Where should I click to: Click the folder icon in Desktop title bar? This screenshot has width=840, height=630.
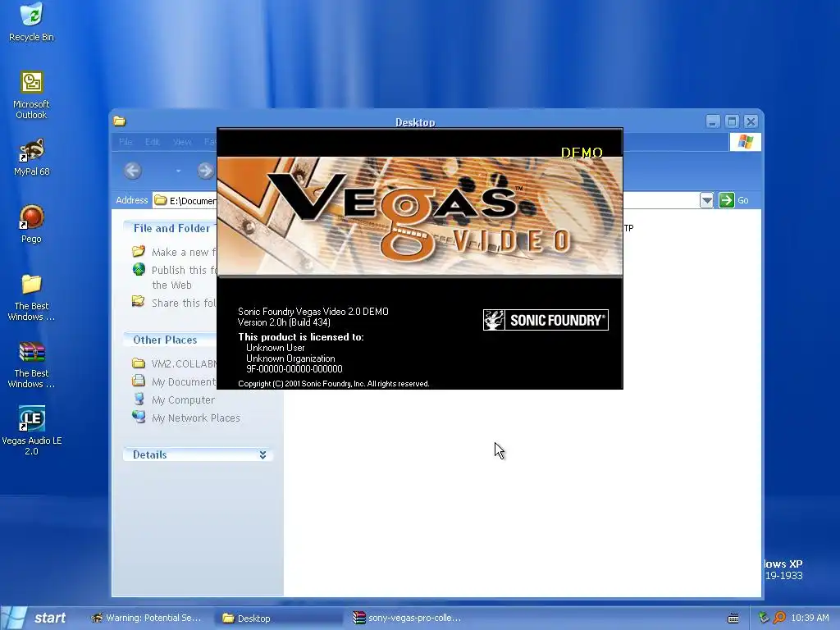pos(120,121)
